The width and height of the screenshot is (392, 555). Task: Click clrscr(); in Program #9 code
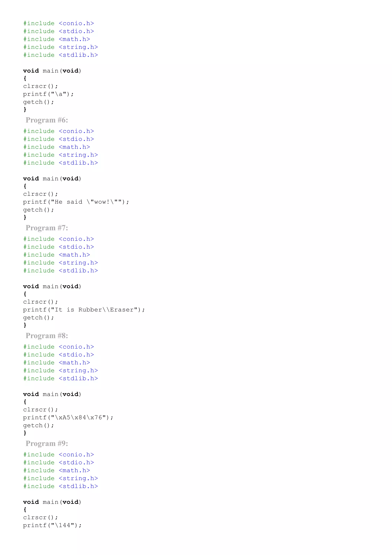point(40,517)
